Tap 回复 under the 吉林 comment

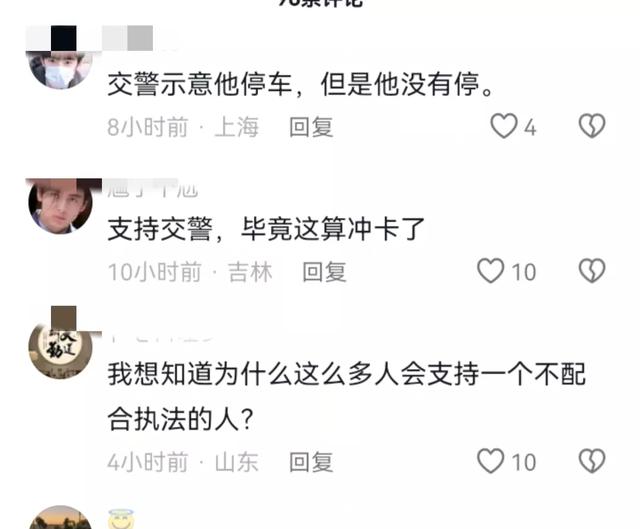click(x=324, y=272)
